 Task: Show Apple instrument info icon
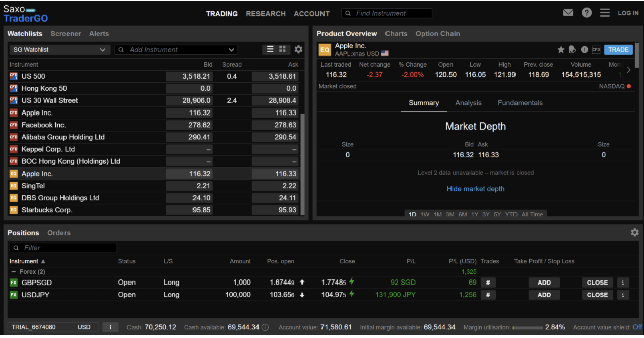585,50
